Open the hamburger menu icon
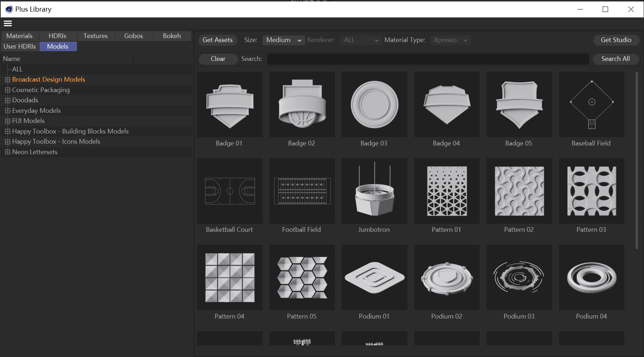Screen dimensions: 644x357 point(8,24)
